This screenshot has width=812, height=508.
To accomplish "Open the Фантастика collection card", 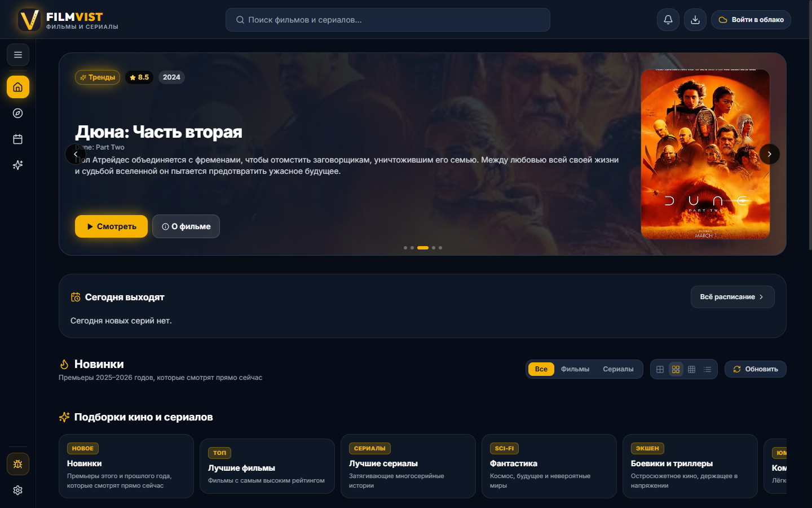I will (549, 466).
